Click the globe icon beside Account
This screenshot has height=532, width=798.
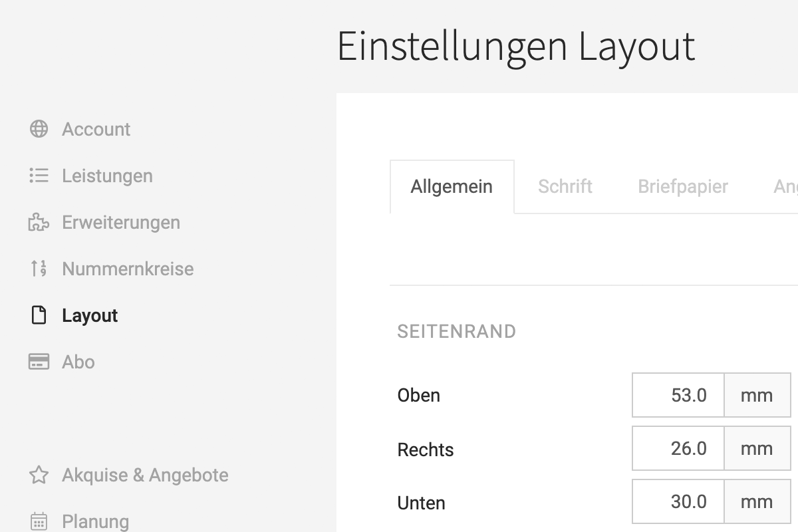(39, 129)
